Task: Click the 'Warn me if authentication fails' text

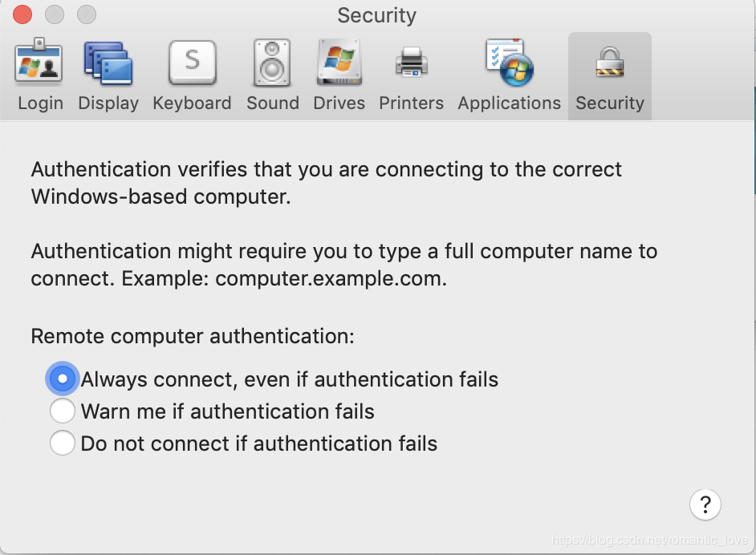Action: (227, 411)
